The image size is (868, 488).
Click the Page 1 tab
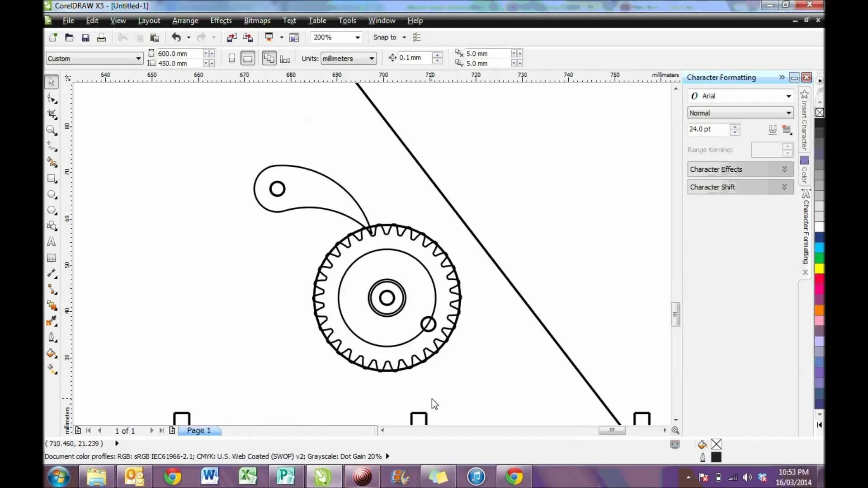point(199,431)
